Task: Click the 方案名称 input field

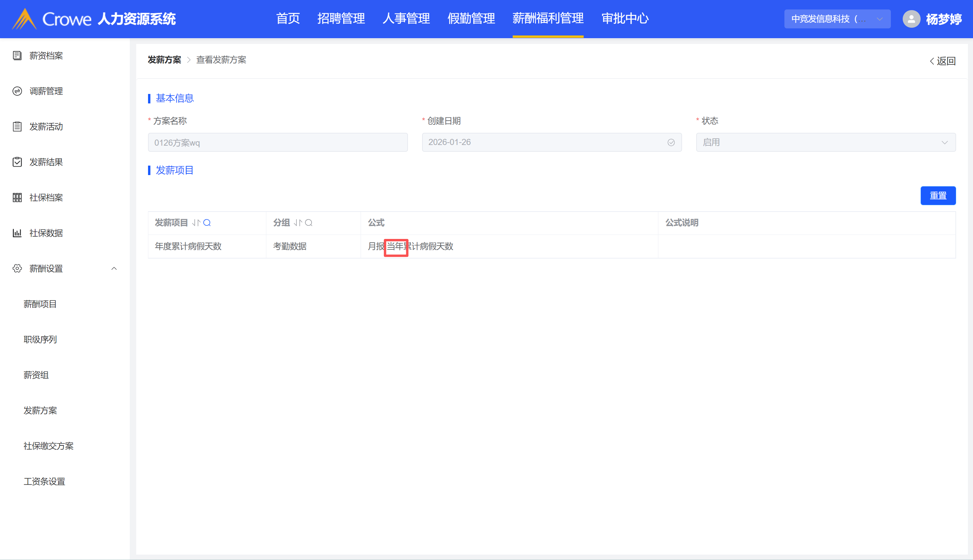Action: point(277,142)
